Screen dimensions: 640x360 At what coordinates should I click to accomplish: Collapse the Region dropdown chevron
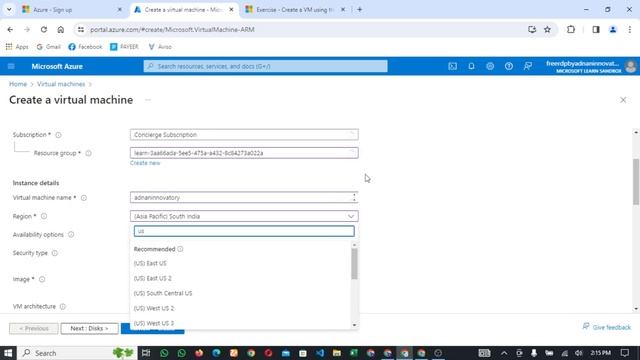click(351, 216)
